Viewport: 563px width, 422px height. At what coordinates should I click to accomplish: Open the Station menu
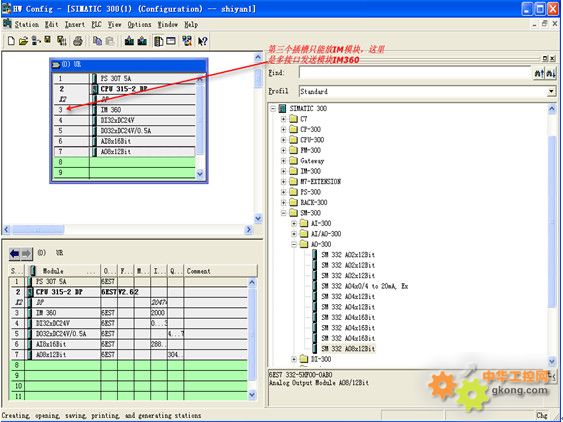27,24
